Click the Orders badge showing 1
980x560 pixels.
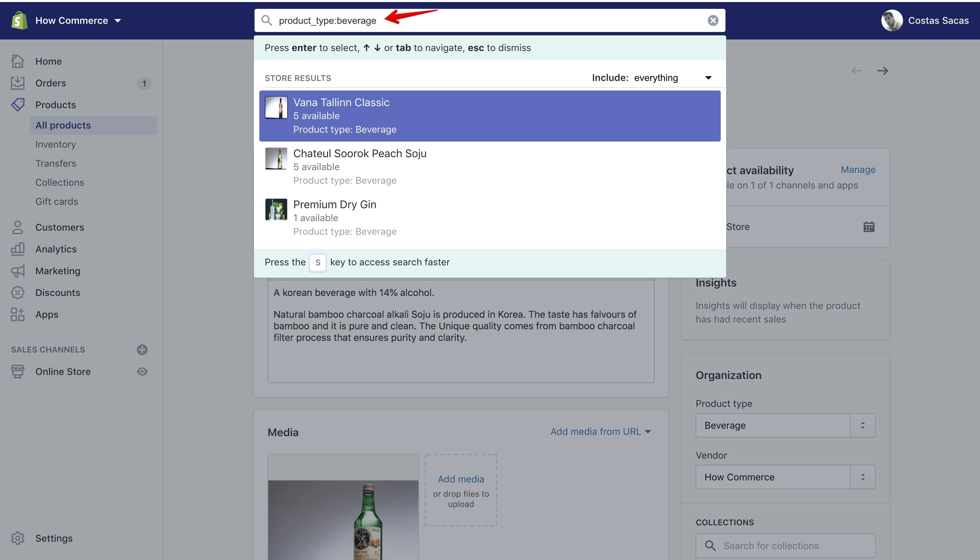pyautogui.click(x=144, y=83)
